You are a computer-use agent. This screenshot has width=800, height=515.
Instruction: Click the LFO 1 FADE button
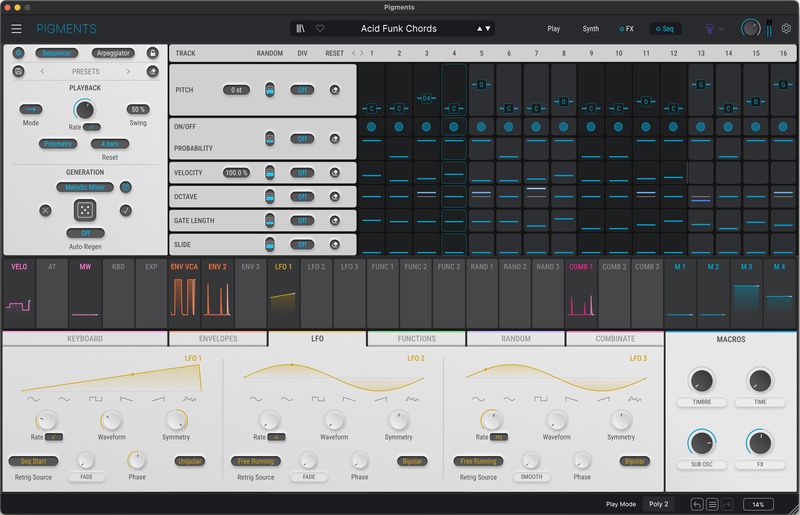coord(86,477)
